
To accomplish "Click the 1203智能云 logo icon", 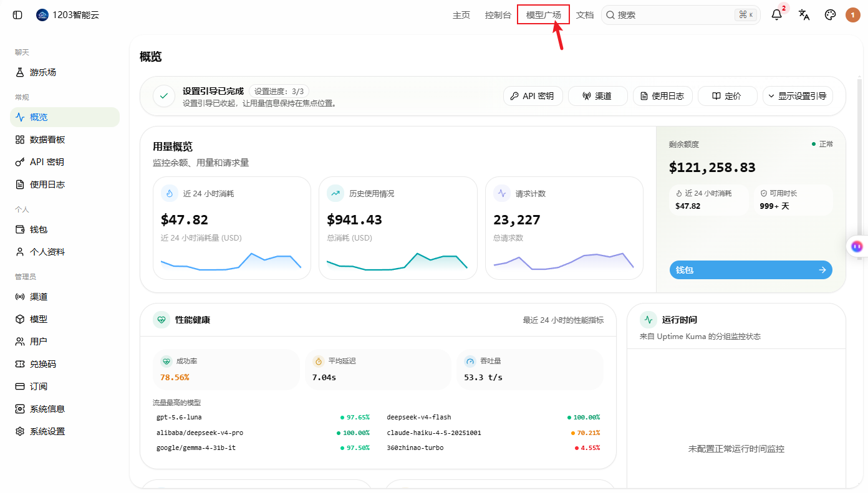I will click(42, 15).
